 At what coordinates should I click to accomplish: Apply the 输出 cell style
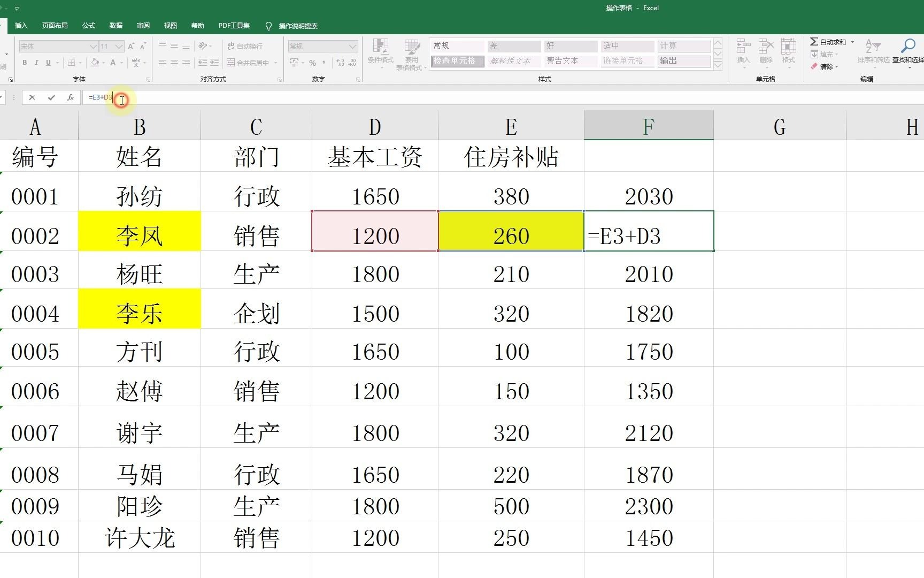pos(683,60)
